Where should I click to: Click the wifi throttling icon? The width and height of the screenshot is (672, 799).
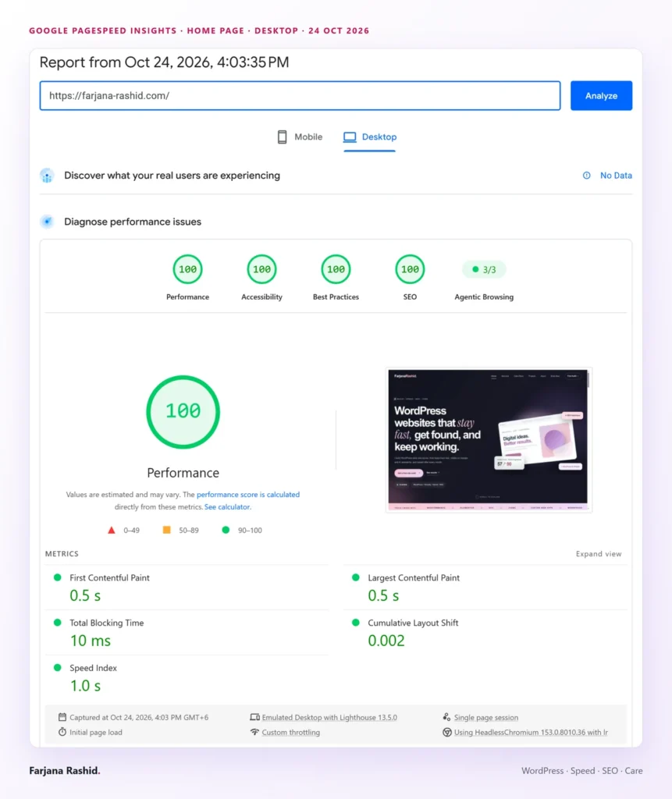[254, 732]
